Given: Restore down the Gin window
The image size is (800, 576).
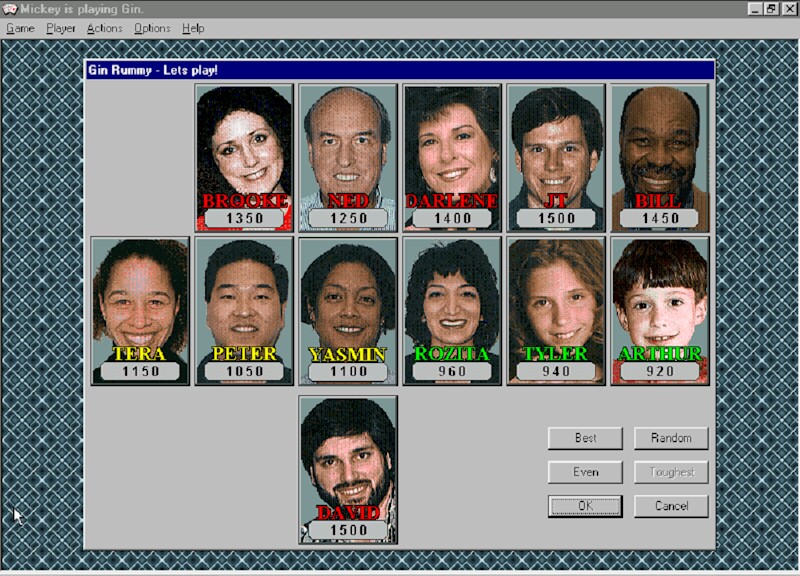Looking at the screenshot, I should click(x=770, y=9).
